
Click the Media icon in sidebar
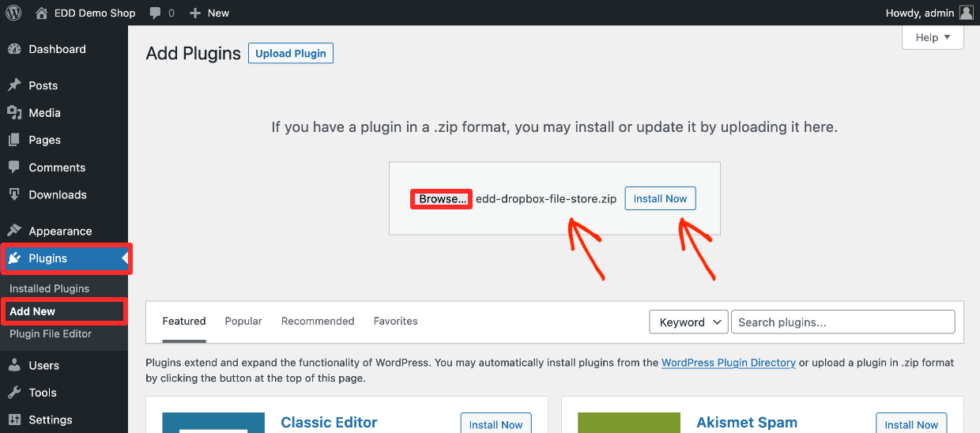point(14,113)
